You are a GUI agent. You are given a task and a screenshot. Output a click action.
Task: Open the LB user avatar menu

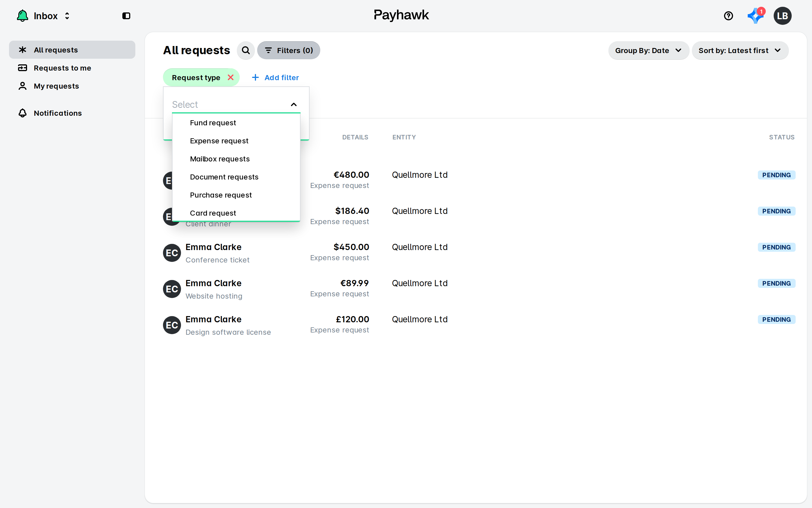[x=782, y=16]
